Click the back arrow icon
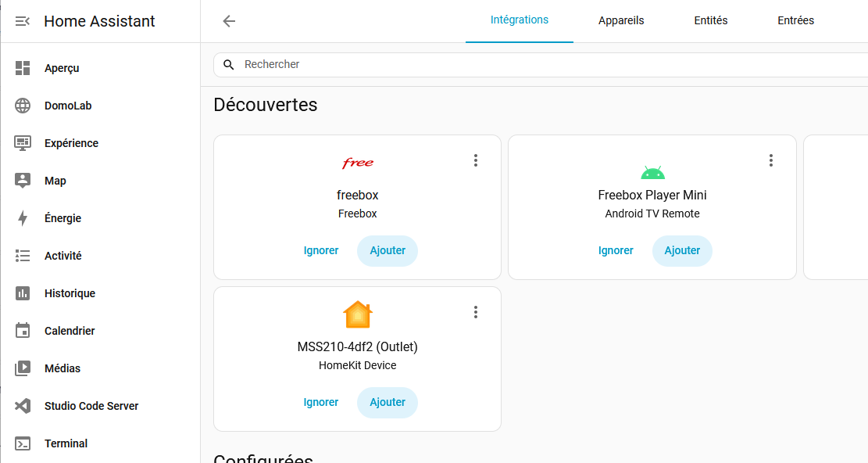This screenshot has width=868, height=463. [x=229, y=21]
